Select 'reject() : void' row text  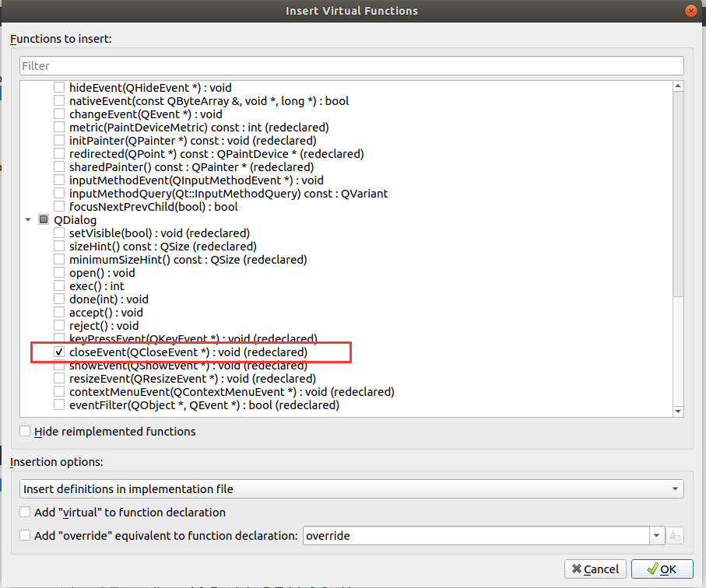(x=104, y=326)
